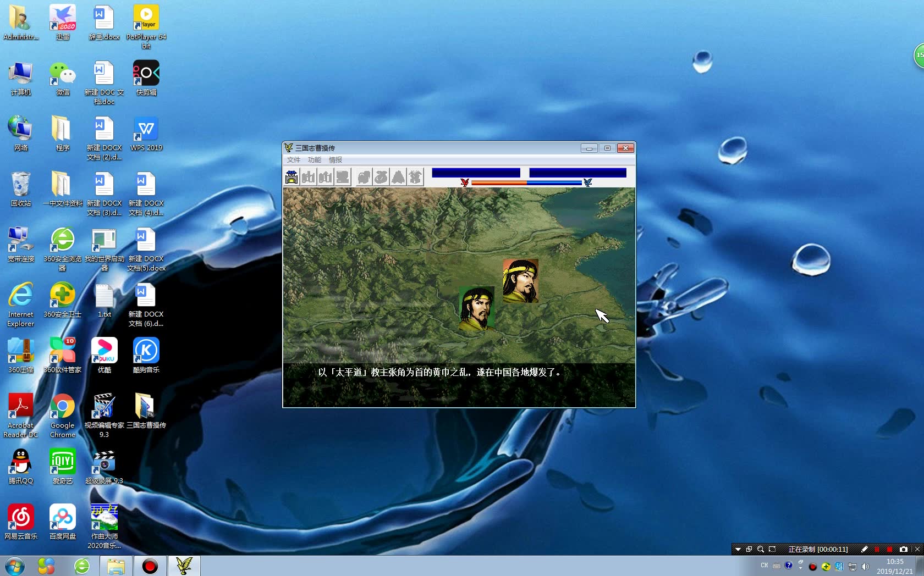Click the volume speaker tray icon
924x576 pixels.
pyautogui.click(x=865, y=566)
